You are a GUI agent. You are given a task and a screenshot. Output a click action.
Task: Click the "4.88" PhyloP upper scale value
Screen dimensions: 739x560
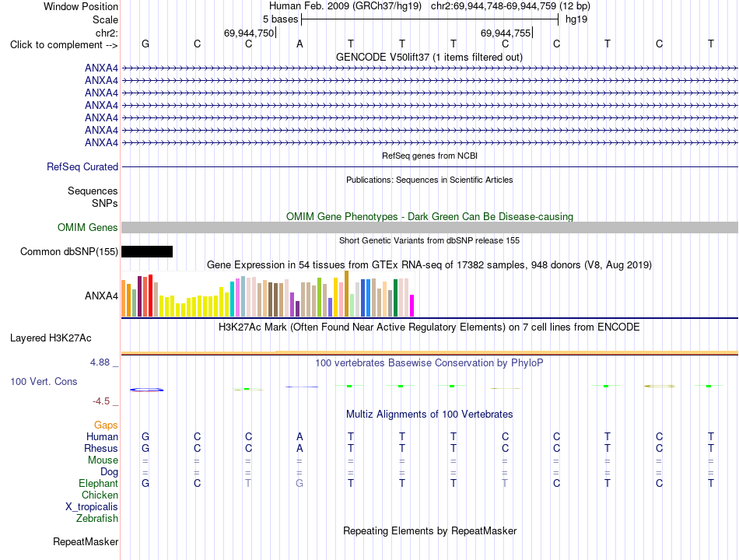(x=100, y=362)
